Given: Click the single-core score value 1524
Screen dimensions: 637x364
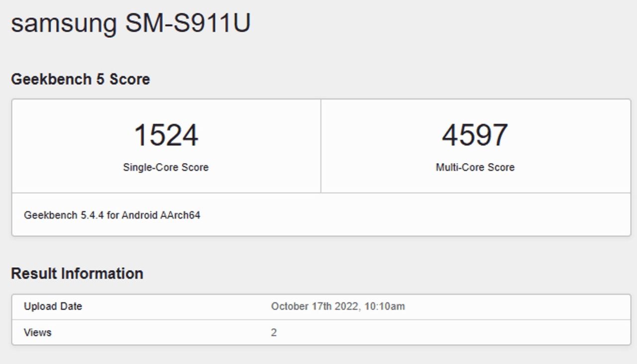Looking at the screenshot, I should point(166,135).
